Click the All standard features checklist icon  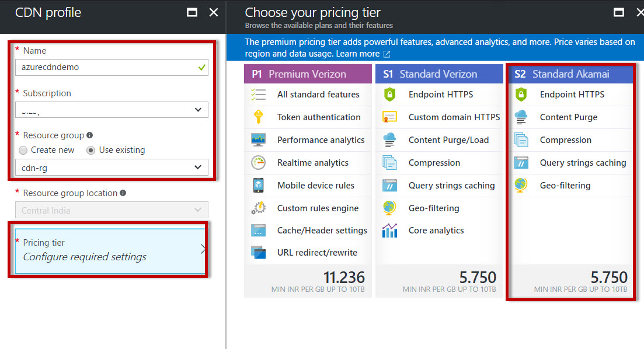[258, 95]
